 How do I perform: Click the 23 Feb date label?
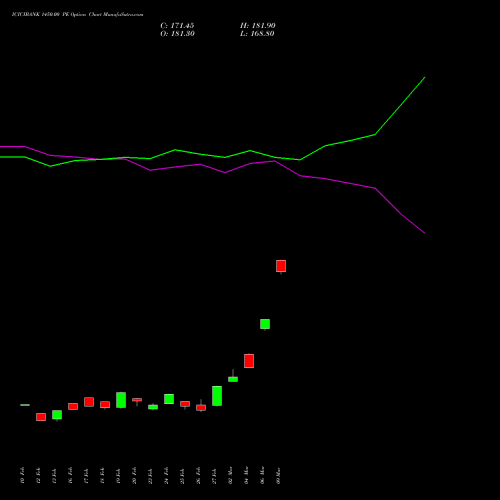tap(150, 475)
